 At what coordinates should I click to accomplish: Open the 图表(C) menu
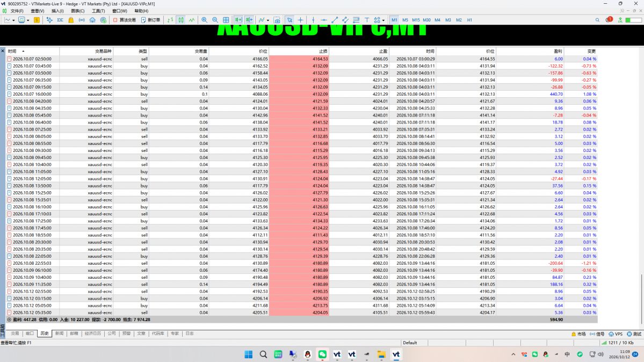pyautogui.click(x=78, y=11)
